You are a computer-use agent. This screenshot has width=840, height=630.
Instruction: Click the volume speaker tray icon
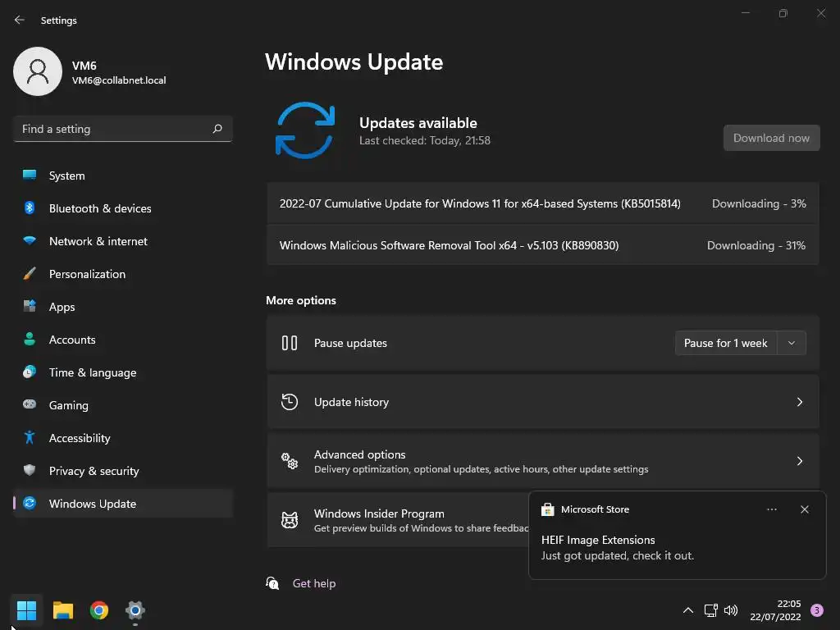(731, 610)
